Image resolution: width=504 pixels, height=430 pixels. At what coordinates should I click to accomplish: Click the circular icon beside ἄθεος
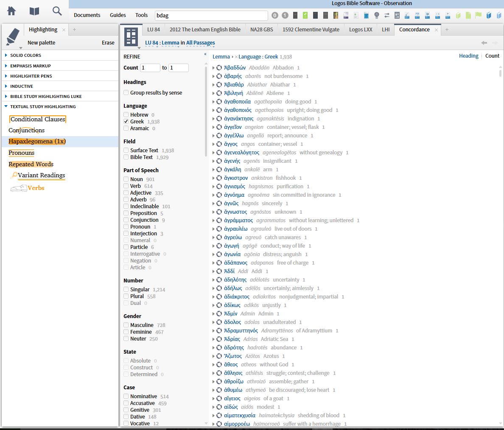pyautogui.click(x=219, y=364)
